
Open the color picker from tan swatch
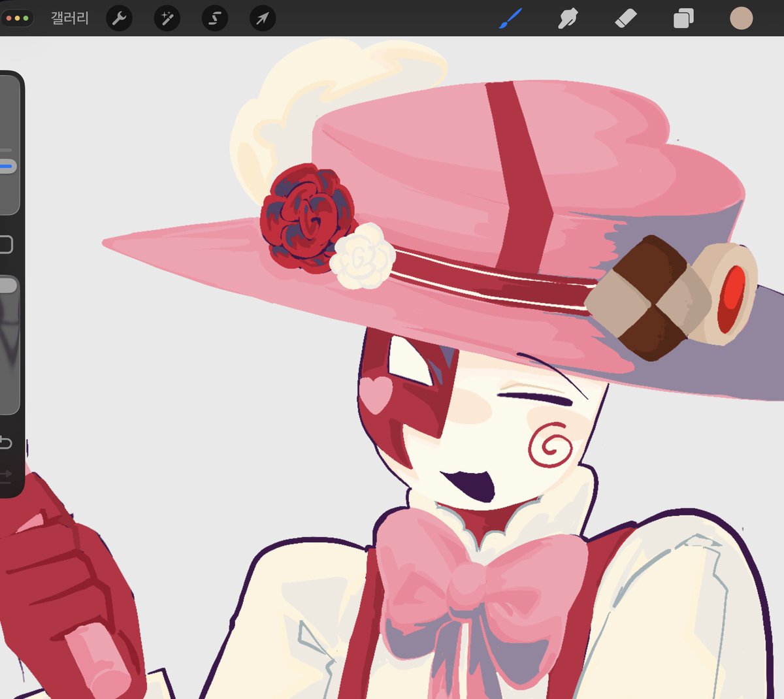click(x=742, y=18)
